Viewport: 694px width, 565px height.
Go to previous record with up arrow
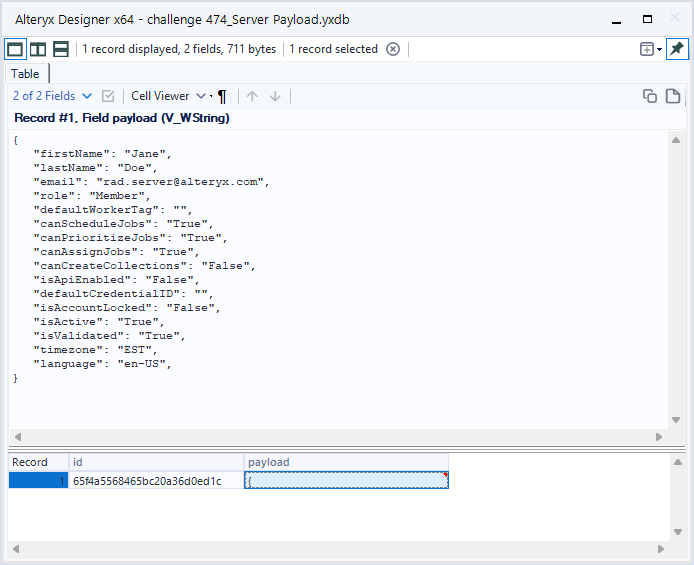[252, 96]
